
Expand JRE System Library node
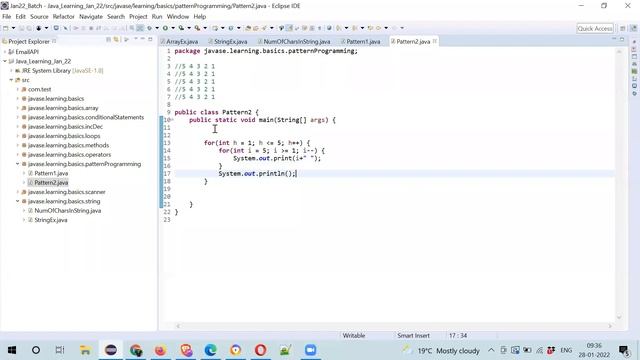11,71
